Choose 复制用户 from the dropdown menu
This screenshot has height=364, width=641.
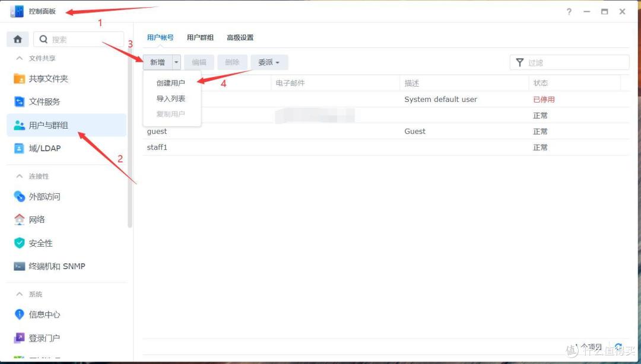(172, 114)
